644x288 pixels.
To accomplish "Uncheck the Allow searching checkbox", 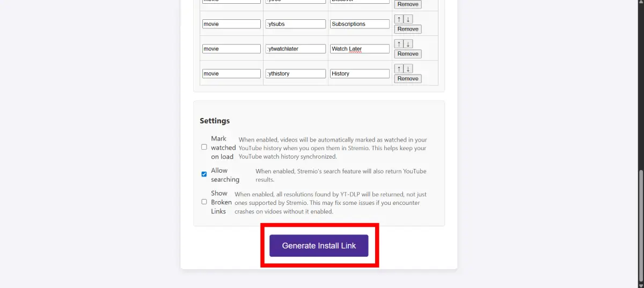I will click(x=204, y=174).
